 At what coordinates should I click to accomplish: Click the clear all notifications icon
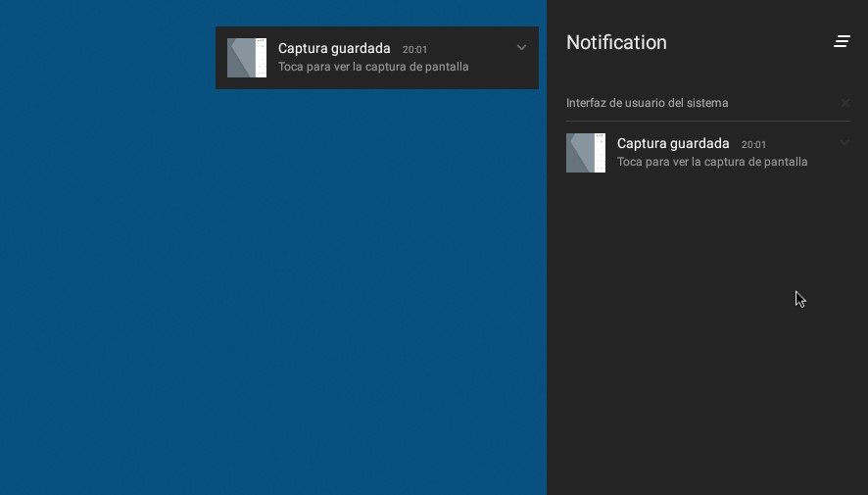[x=842, y=41]
